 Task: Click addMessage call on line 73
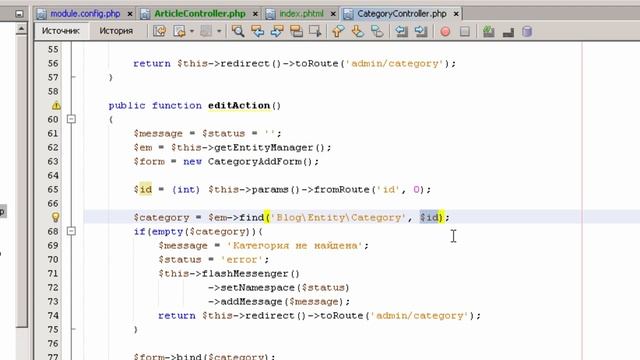(x=251, y=302)
